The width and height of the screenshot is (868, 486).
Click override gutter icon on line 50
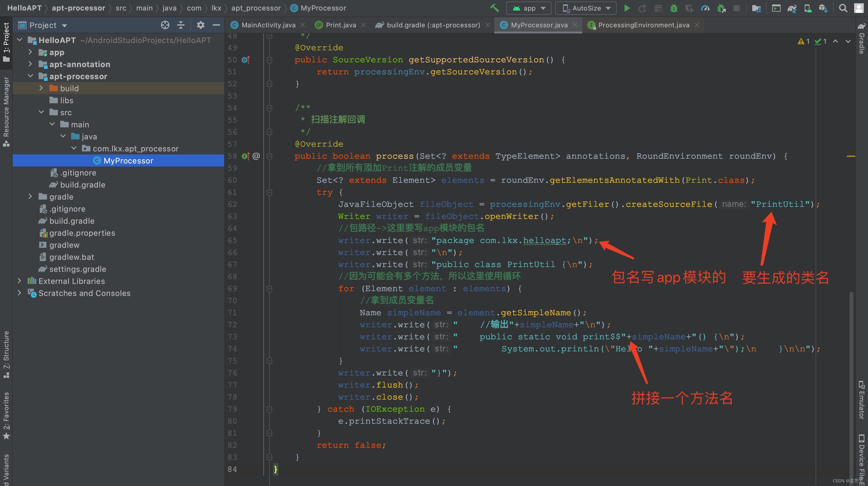246,60
